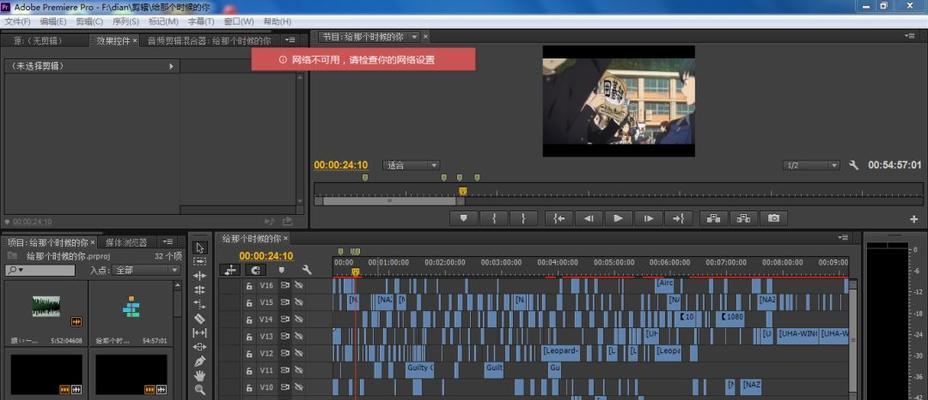This screenshot has height=400, width=928.
Task: Open project panel flyout menu
Action: (167, 242)
